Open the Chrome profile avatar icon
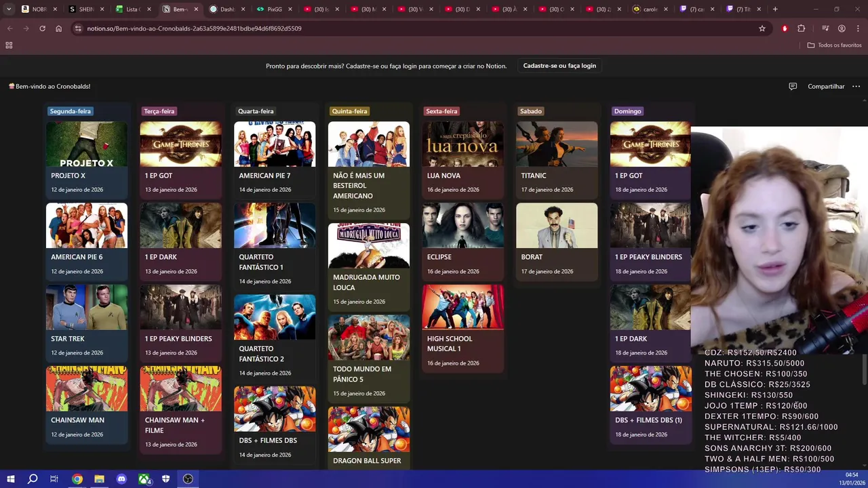 842,28
